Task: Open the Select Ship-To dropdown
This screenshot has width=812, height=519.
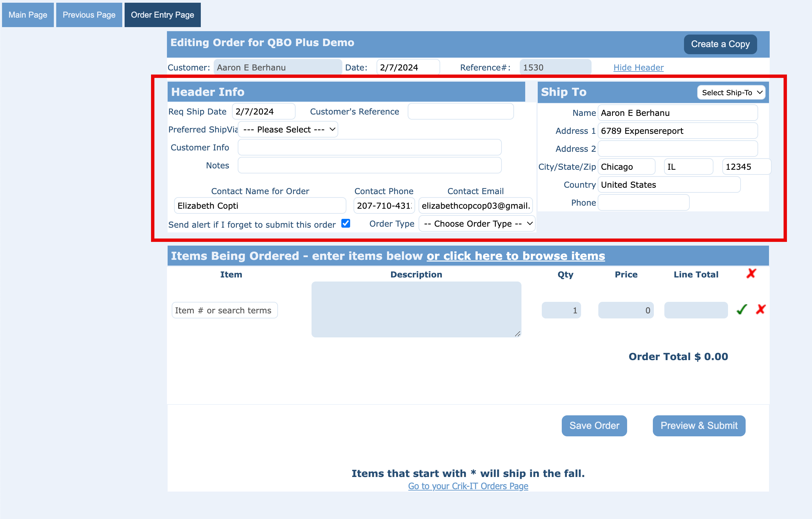Action: pos(731,92)
